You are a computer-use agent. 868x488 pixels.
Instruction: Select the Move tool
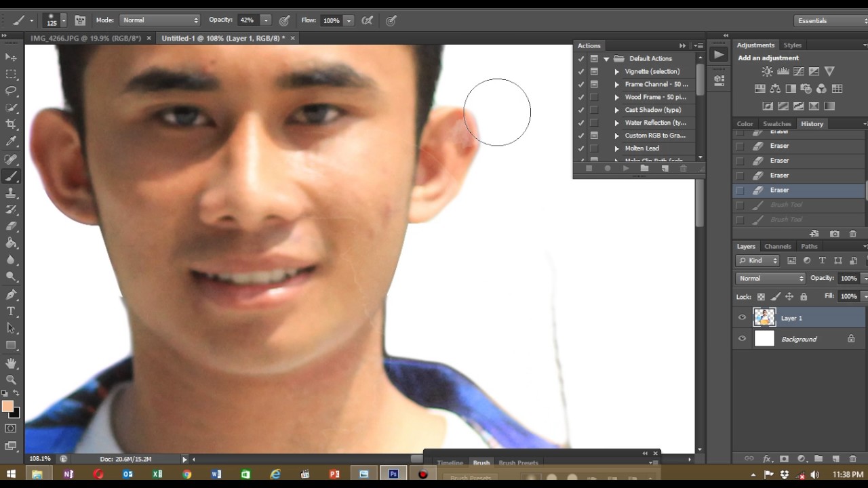11,57
